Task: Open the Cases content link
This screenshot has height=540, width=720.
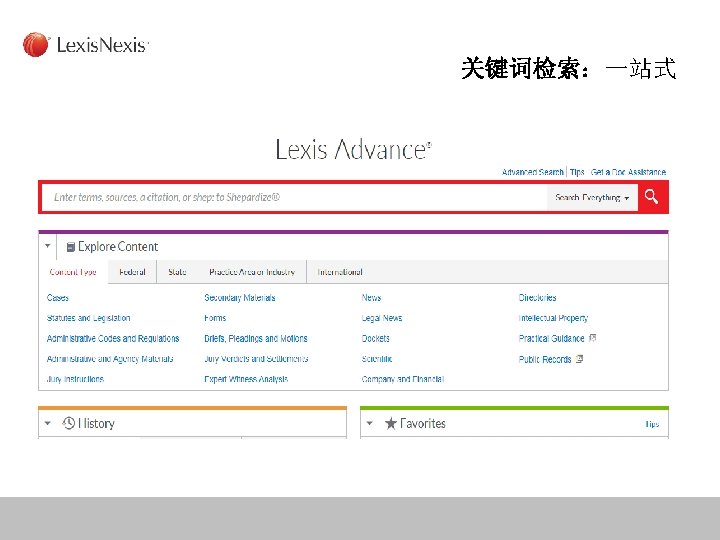Action: (58, 298)
